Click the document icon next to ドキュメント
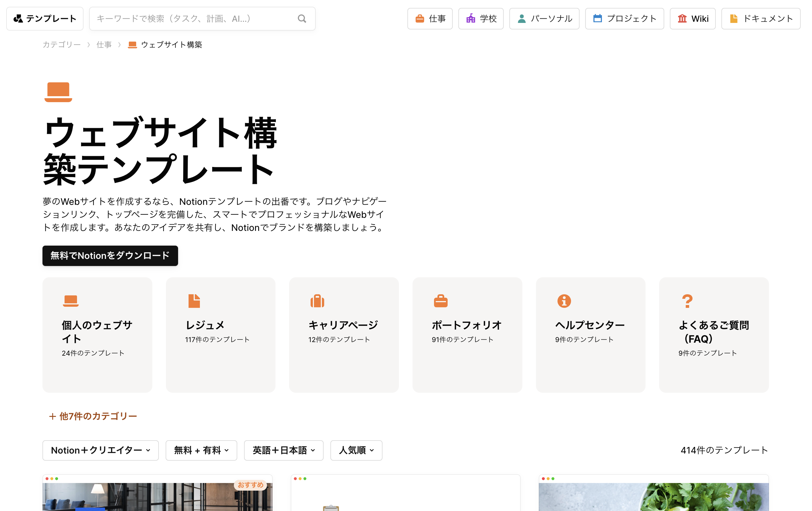Image resolution: width=812 pixels, height=511 pixels. point(734,19)
